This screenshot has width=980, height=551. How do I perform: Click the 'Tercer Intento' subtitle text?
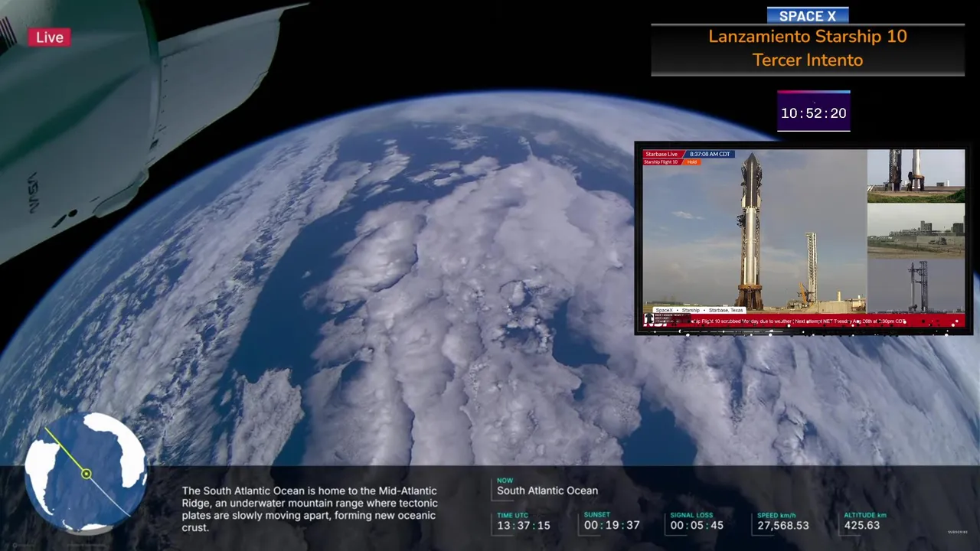[808, 60]
